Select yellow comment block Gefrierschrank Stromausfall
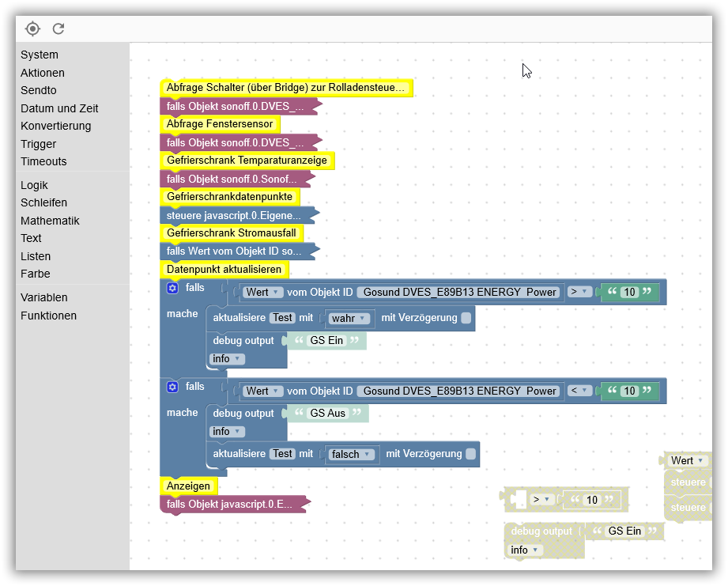728x586 pixels. click(x=232, y=233)
